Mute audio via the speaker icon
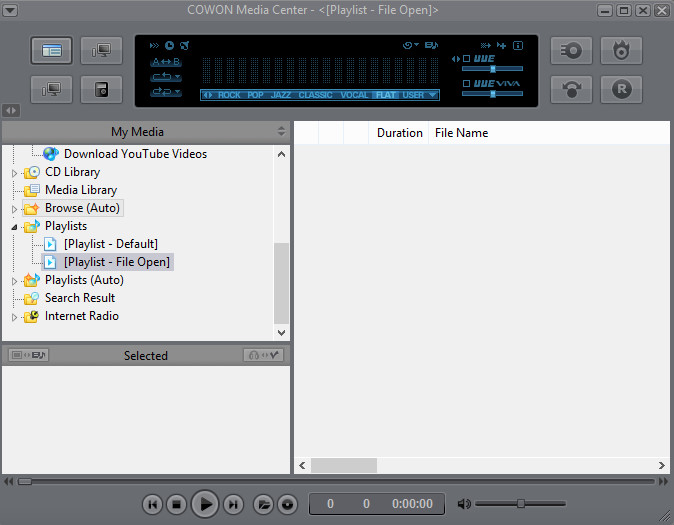674x525 pixels. pyautogui.click(x=464, y=504)
